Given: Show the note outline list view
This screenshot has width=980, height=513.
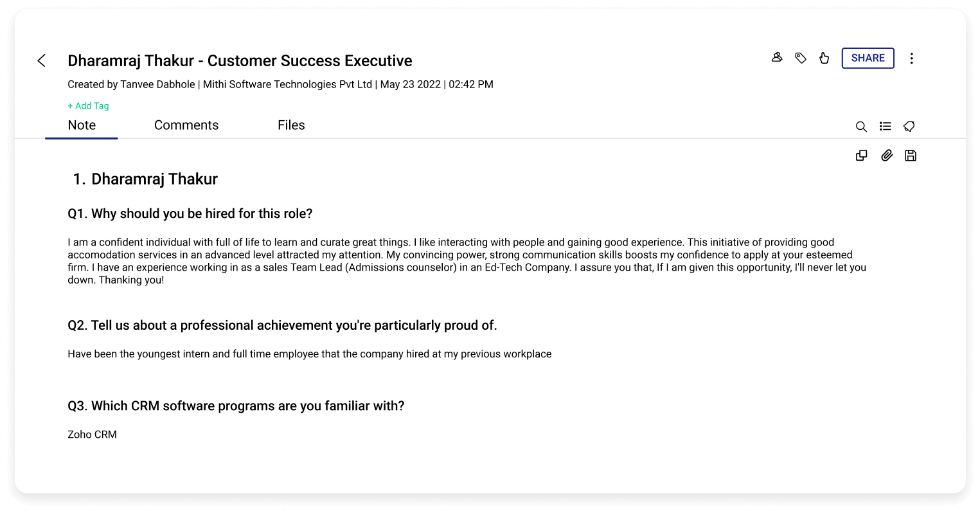Looking at the screenshot, I should click(885, 126).
